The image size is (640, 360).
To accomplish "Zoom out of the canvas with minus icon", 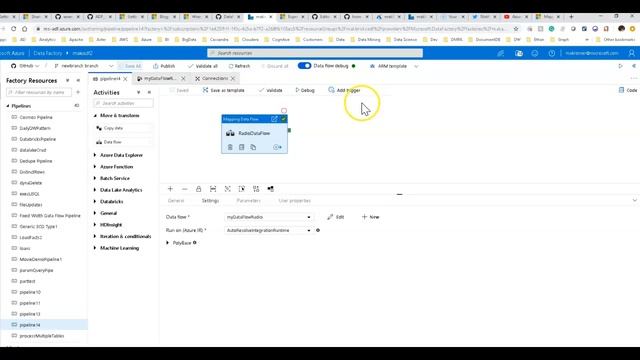I will [184, 189].
